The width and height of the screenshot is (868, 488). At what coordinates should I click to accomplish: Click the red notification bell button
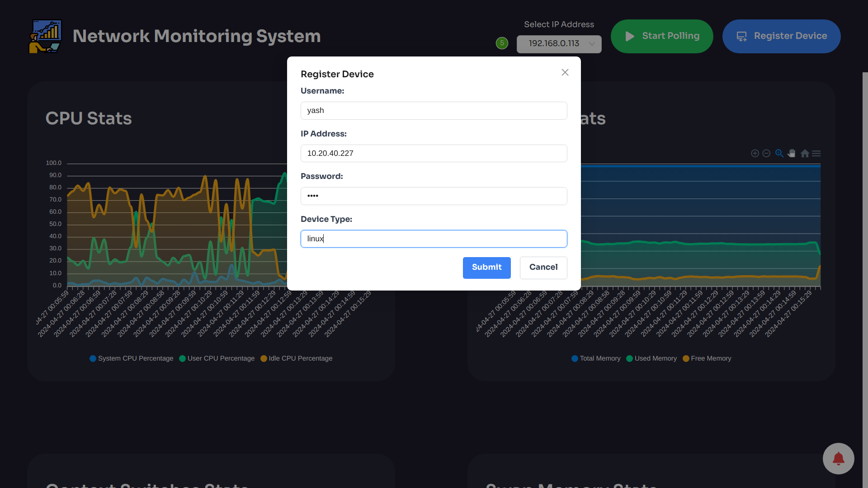coord(838,458)
